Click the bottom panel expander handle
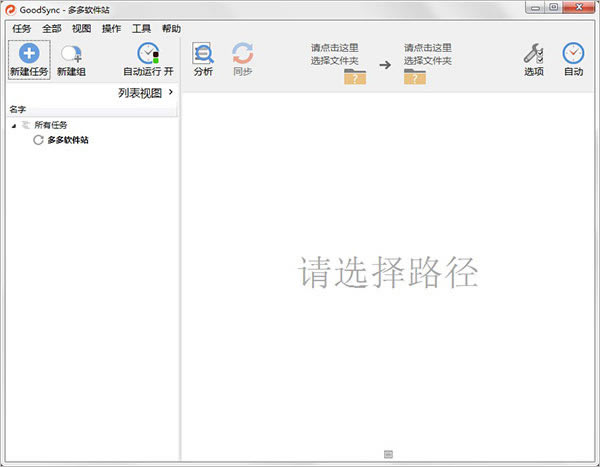Viewport: 600px width, 467px height. coord(388,455)
